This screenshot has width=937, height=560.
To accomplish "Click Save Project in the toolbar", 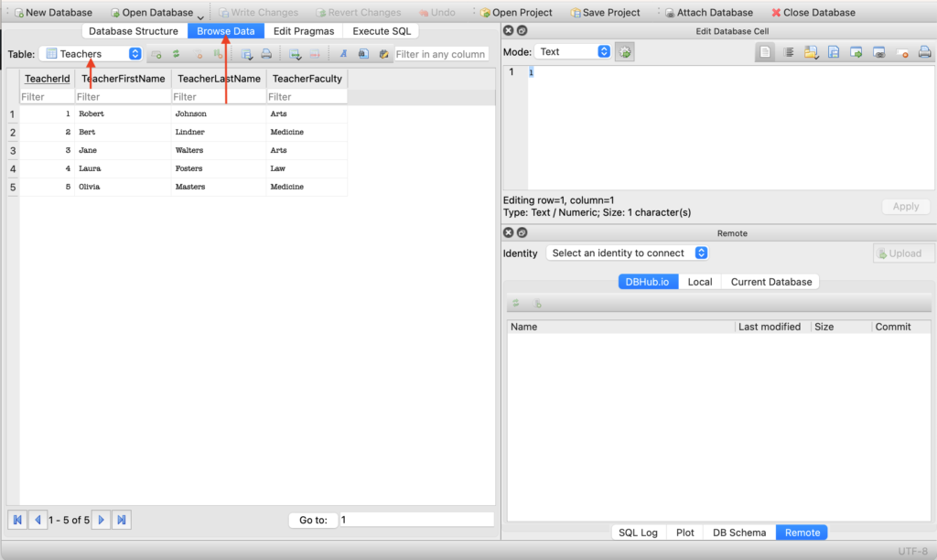I will click(605, 13).
